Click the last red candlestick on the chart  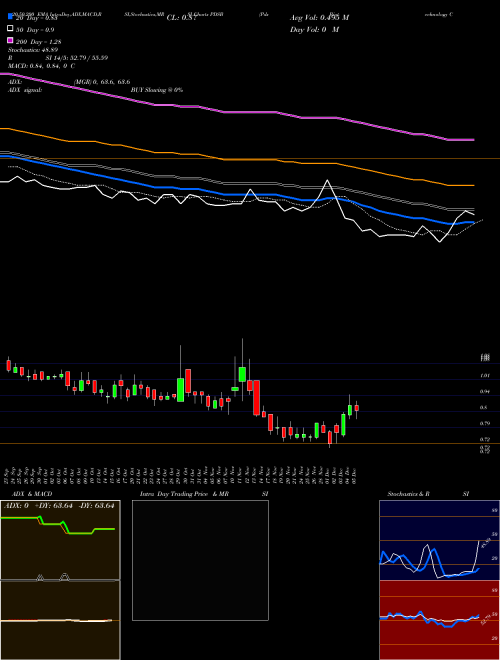point(356,408)
